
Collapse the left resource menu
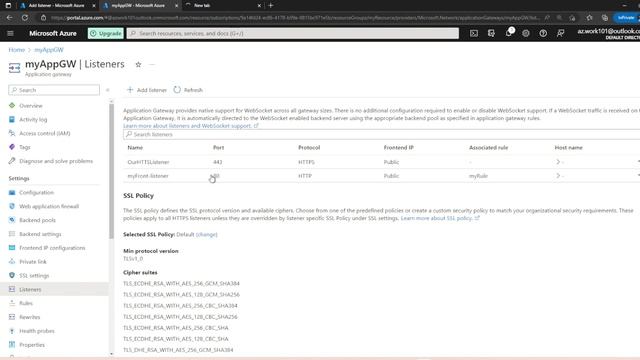107,90
